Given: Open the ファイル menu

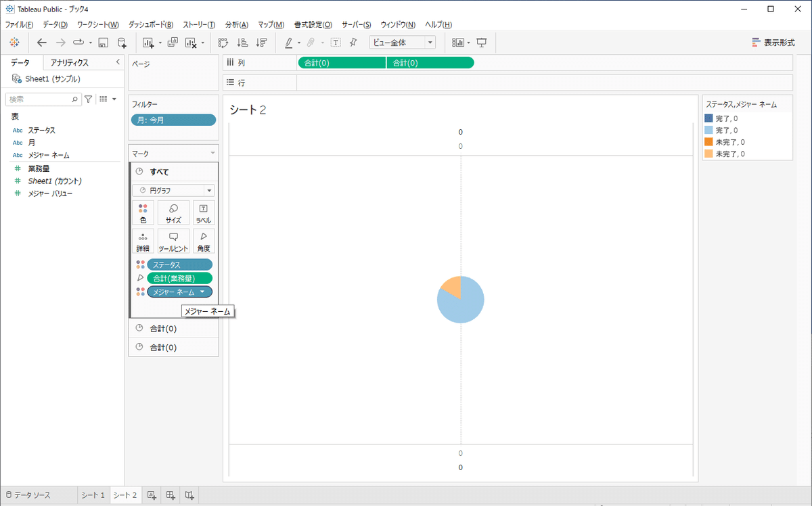Looking at the screenshot, I should pyautogui.click(x=20, y=24).
